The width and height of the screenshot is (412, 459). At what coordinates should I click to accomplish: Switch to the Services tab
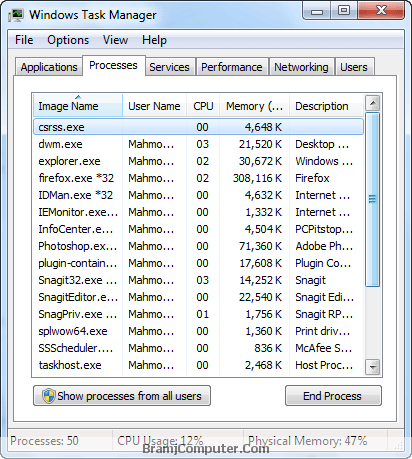pyautogui.click(x=169, y=67)
